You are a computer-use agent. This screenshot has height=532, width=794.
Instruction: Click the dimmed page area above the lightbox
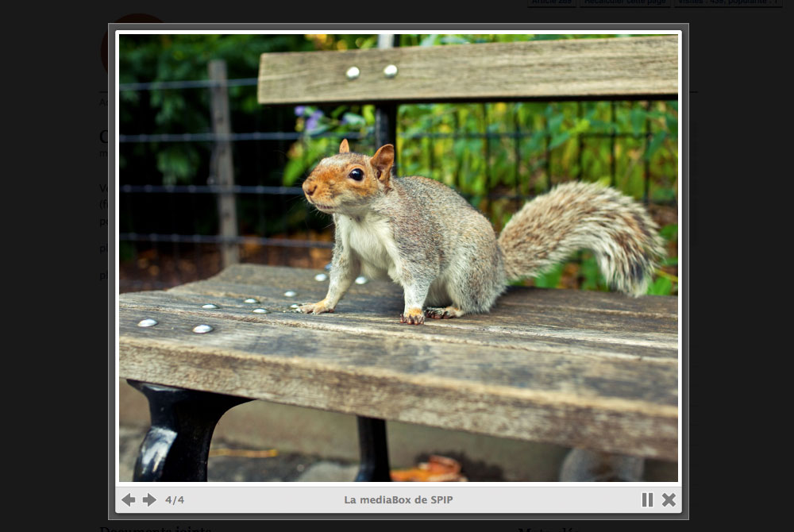pyautogui.click(x=318, y=11)
